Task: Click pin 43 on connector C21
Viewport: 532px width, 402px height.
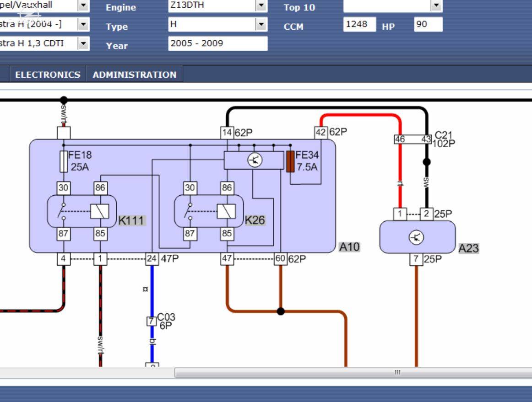Action: pyautogui.click(x=426, y=139)
